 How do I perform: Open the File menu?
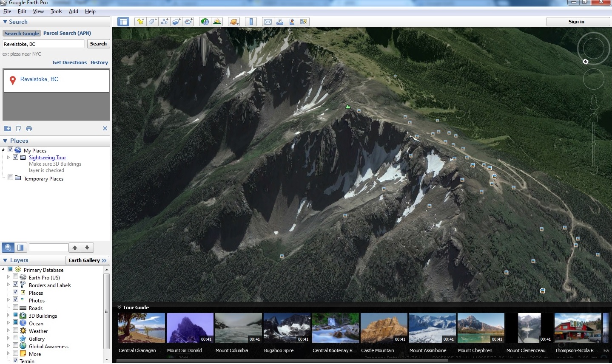click(x=7, y=11)
